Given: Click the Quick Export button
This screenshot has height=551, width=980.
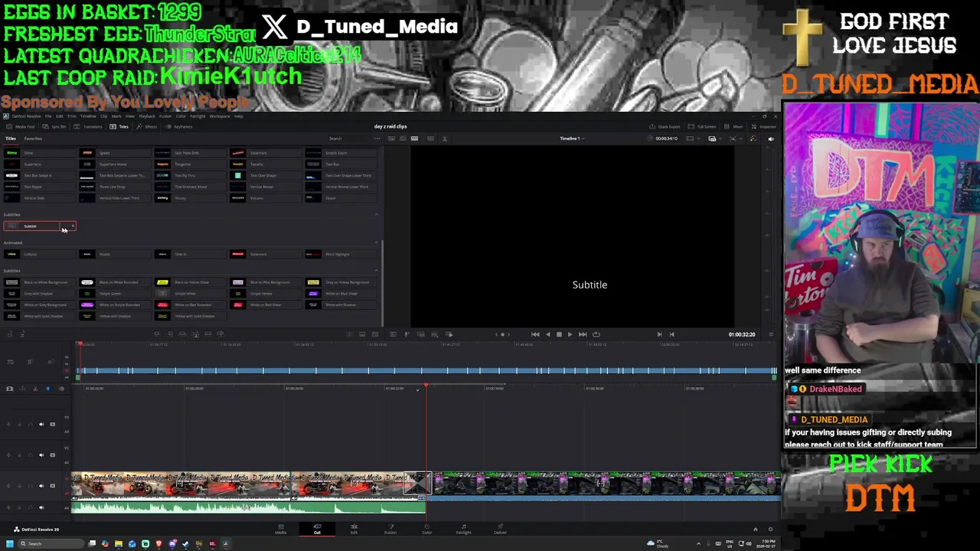Looking at the screenshot, I should tap(665, 127).
